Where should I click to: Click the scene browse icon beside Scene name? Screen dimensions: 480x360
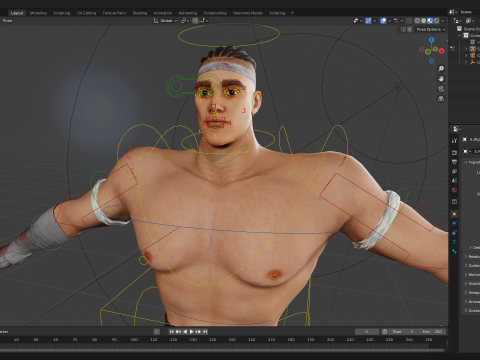(452, 12)
